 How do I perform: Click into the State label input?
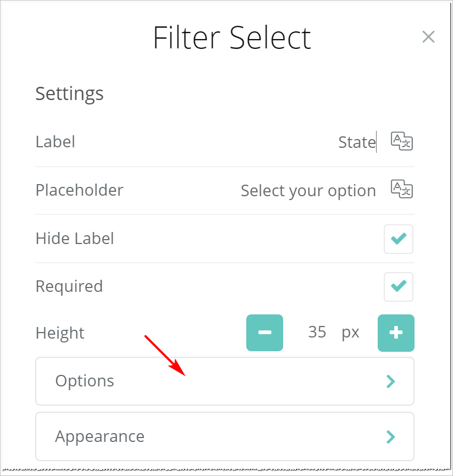pyautogui.click(x=356, y=142)
